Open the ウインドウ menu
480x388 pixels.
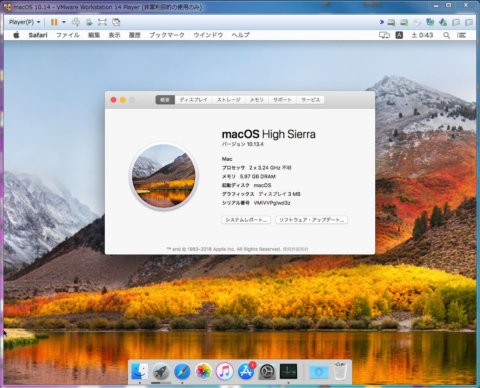point(208,35)
